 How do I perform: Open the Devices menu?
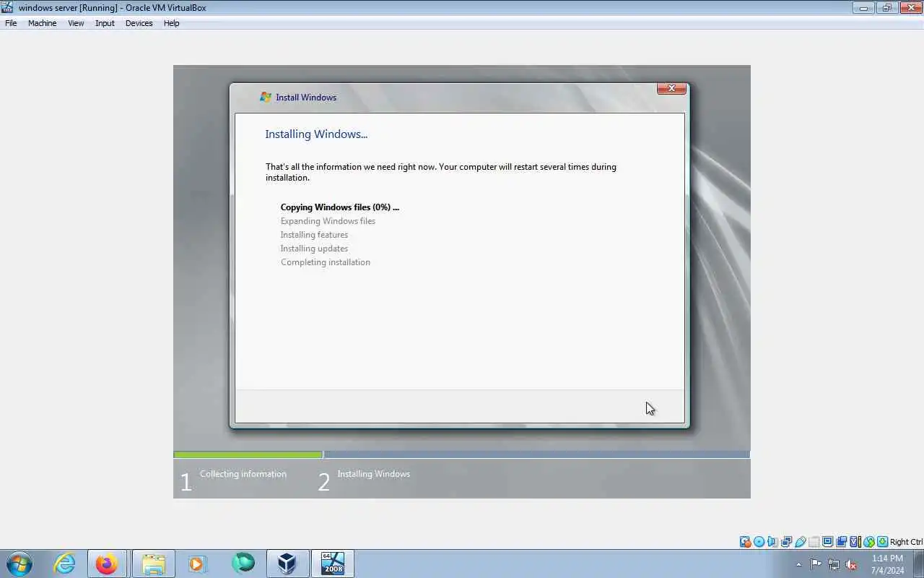pos(139,23)
